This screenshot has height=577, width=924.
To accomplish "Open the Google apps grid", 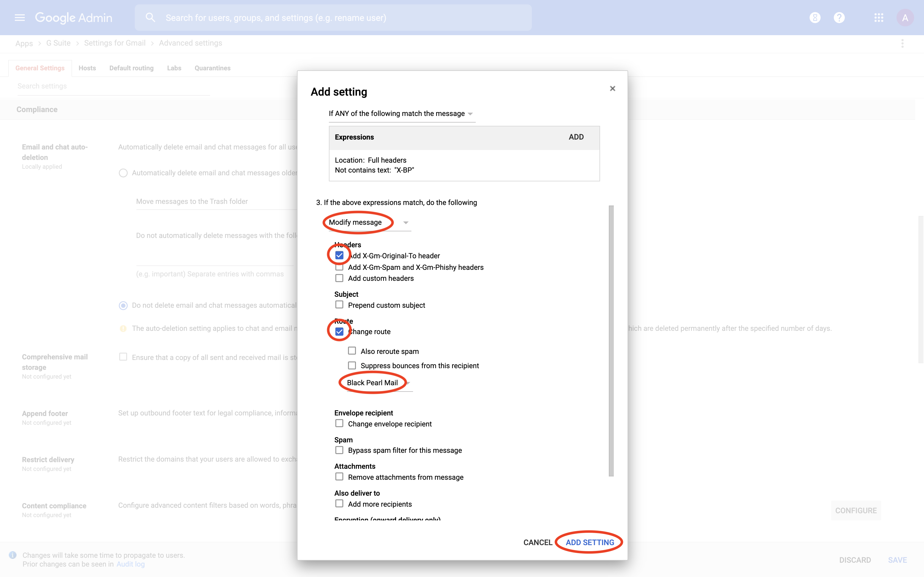I will (879, 18).
